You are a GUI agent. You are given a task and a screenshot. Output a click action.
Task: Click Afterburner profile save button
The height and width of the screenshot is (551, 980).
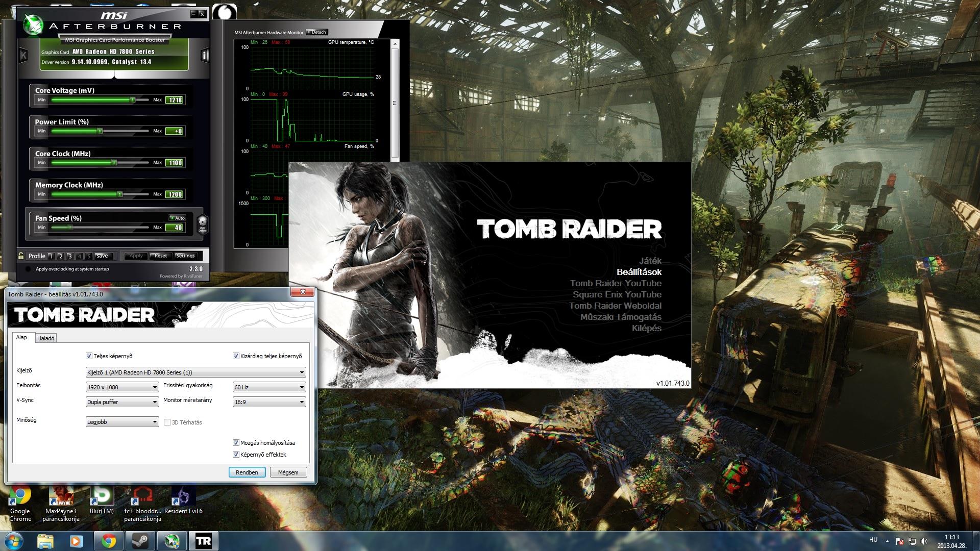pos(103,256)
